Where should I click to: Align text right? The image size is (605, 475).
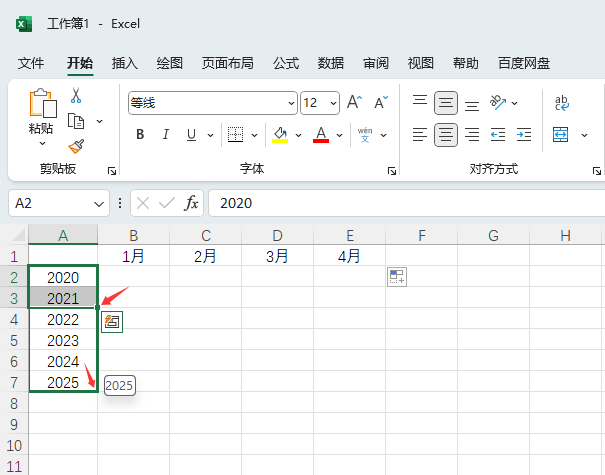point(472,135)
